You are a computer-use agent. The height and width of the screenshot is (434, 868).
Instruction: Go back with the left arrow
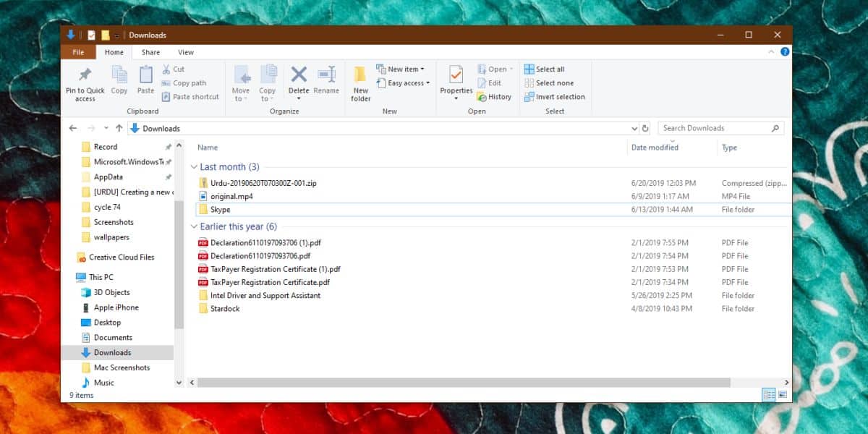[x=72, y=128]
